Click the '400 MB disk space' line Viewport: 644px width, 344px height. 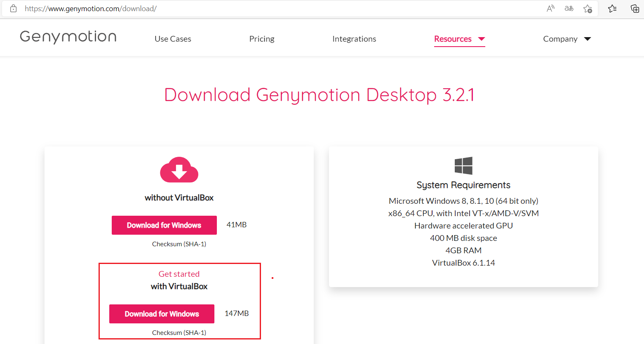pyautogui.click(x=463, y=238)
